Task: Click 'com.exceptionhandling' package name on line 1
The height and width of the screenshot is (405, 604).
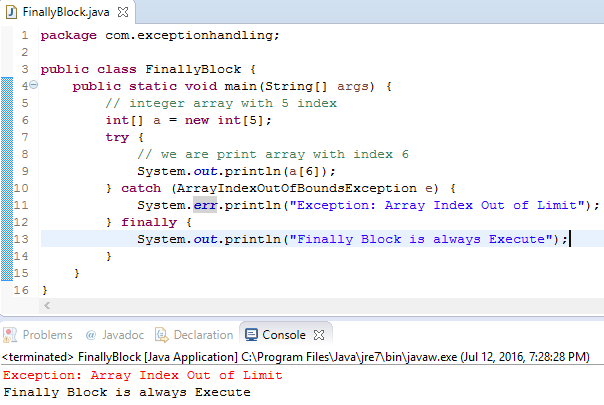Action: click(x=189, y=35)
